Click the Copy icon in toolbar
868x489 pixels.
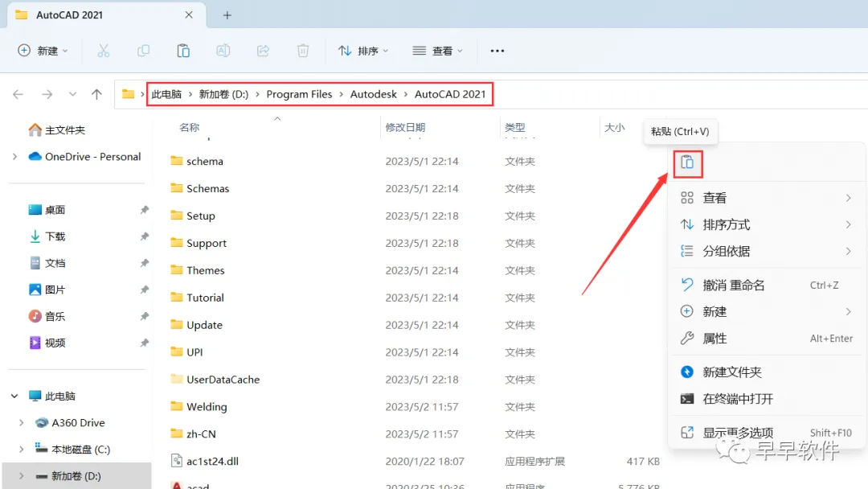tap(143, 51)
